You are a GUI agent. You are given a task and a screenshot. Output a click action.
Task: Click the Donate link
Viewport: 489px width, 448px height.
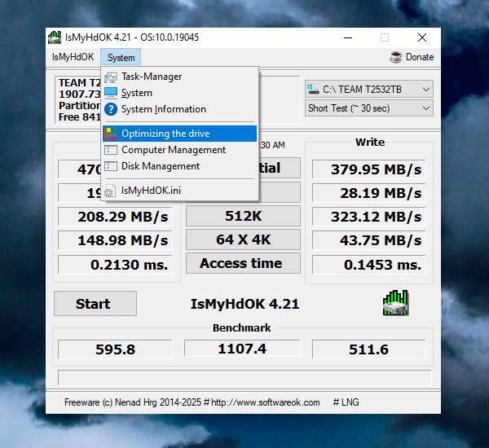[420, 57]
